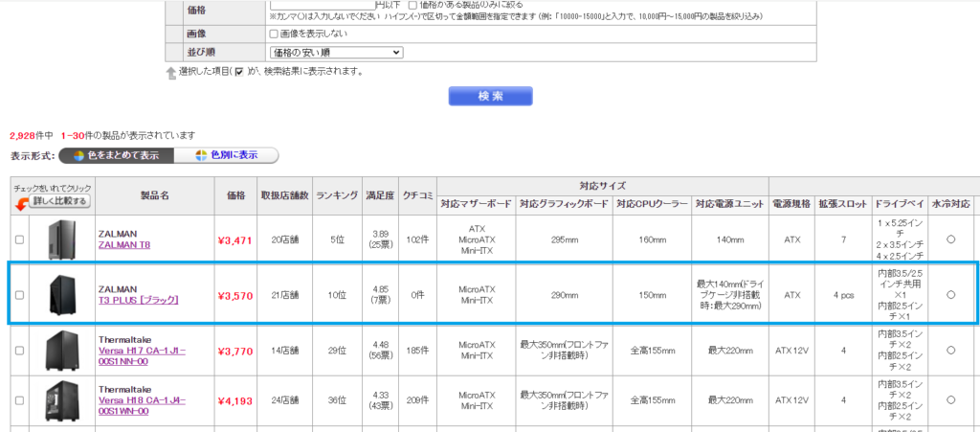Click the T3 PLUS case thumbnail
The height and width of the screenshot is (432, 980).
pos(62,294)
